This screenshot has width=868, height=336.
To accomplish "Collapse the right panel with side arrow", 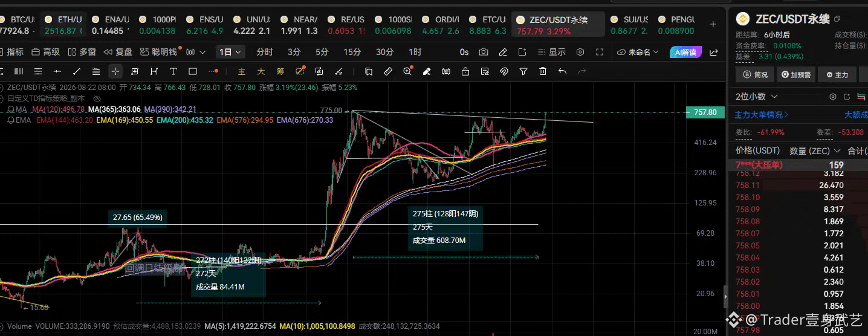I will (x=727, y=296).
